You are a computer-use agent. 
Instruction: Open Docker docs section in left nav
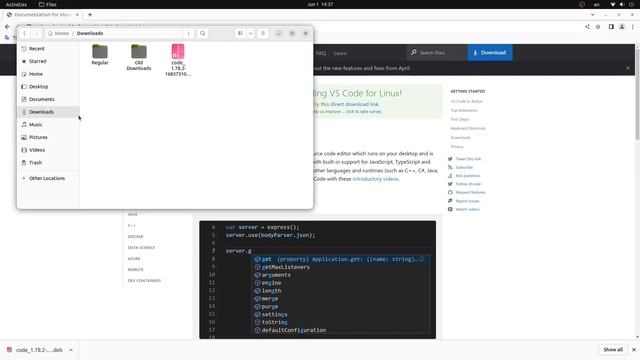136,237
